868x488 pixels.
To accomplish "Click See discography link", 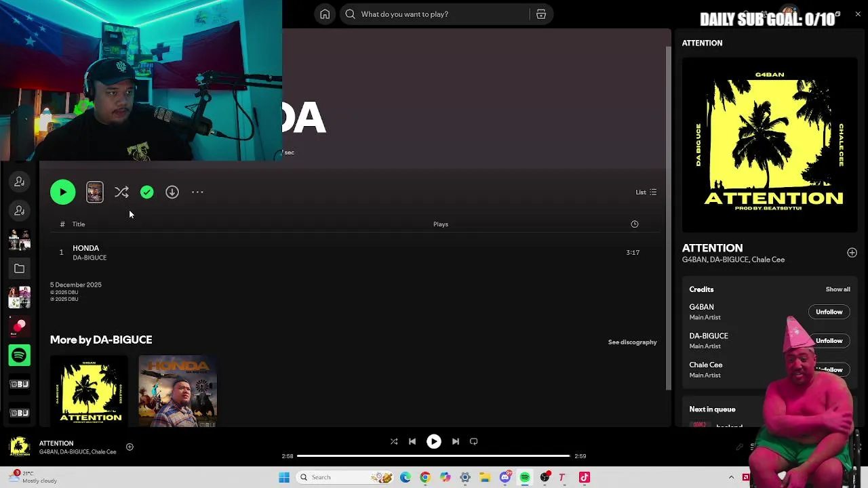I will 633,342.
